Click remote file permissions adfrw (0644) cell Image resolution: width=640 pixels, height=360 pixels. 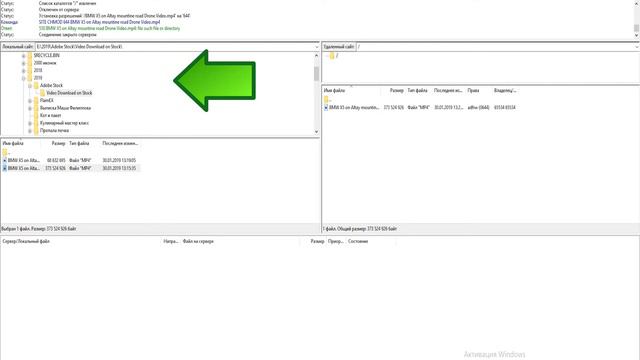point(478,108)
